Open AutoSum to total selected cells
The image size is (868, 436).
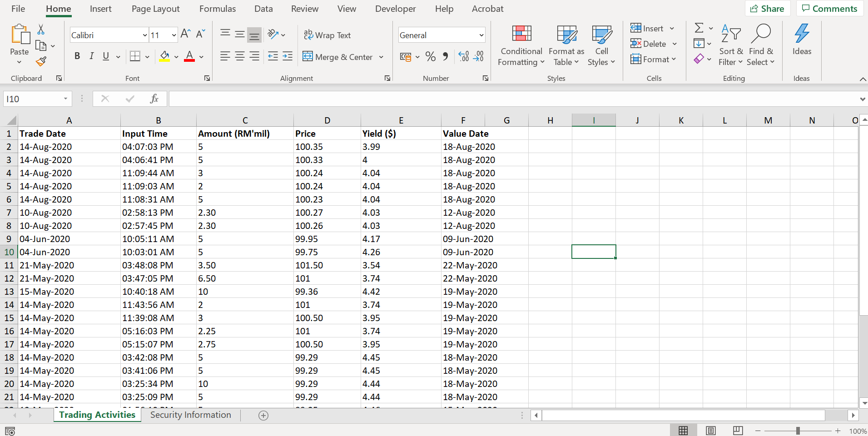[x=699, y=28]
